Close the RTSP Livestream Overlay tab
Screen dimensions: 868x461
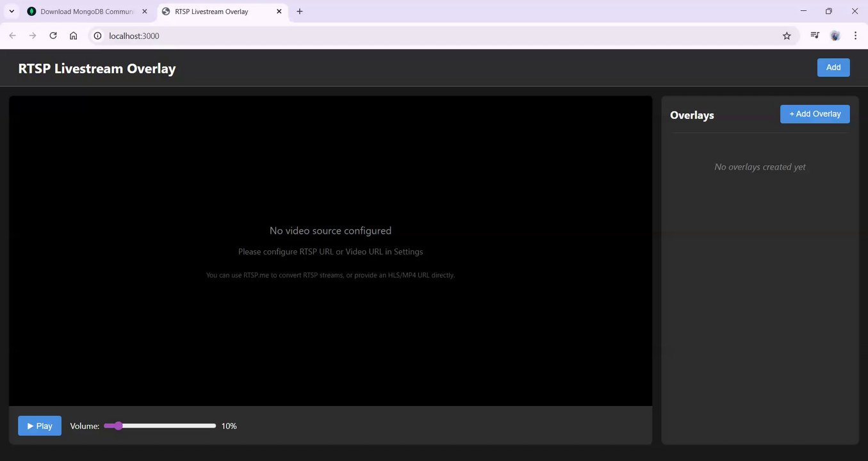coord(279,12)
